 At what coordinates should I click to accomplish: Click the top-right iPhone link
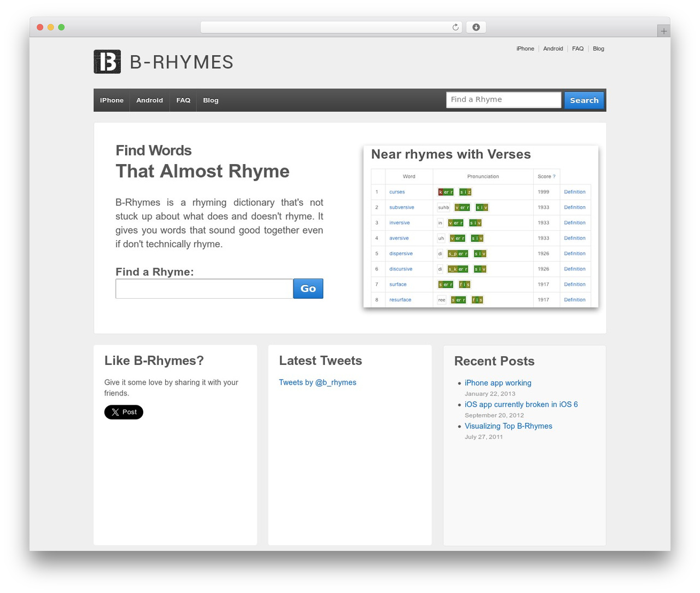525,49
